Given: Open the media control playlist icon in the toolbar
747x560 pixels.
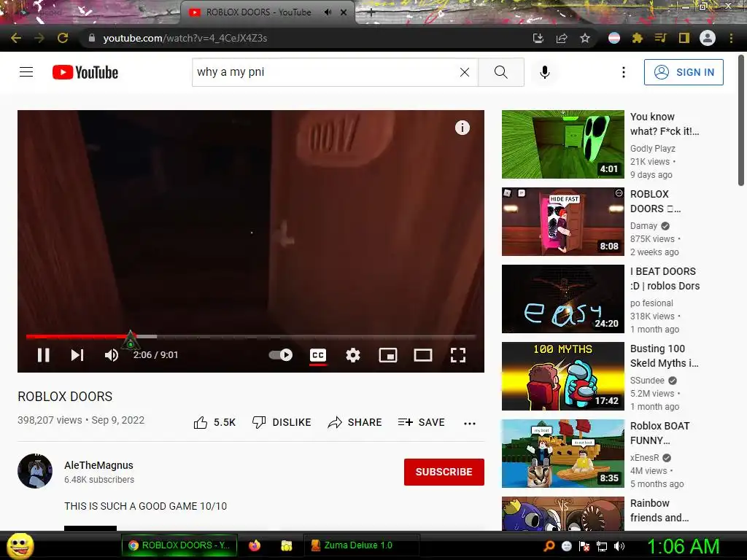Looking at the screenshot, I should tap(661, 38).
